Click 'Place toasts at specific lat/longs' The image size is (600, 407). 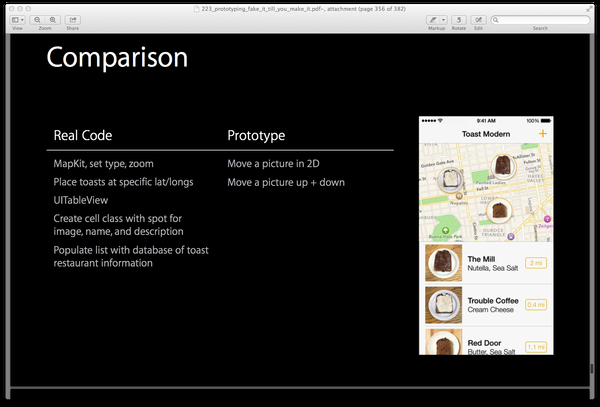coord(123,182)
